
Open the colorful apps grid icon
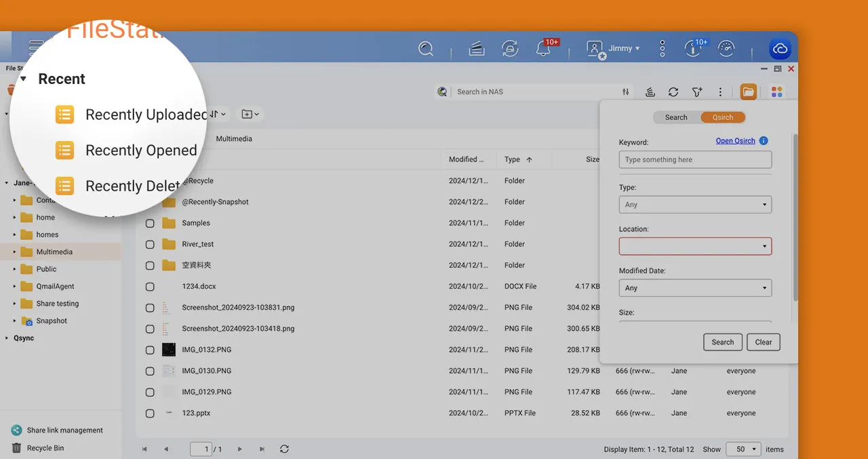pos(777,92)
